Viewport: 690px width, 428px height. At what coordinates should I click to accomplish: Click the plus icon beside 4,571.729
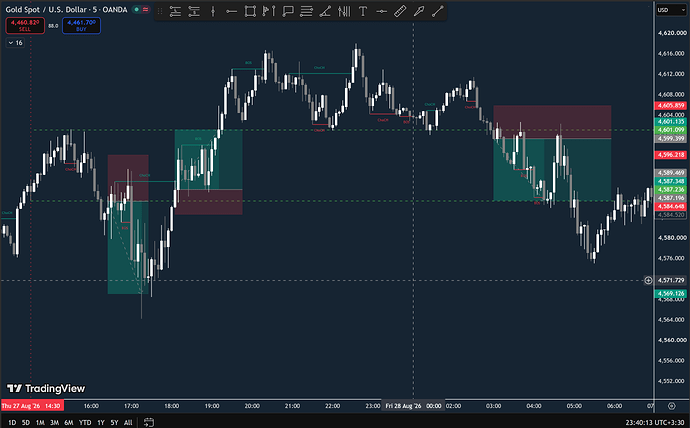[648, 280]
